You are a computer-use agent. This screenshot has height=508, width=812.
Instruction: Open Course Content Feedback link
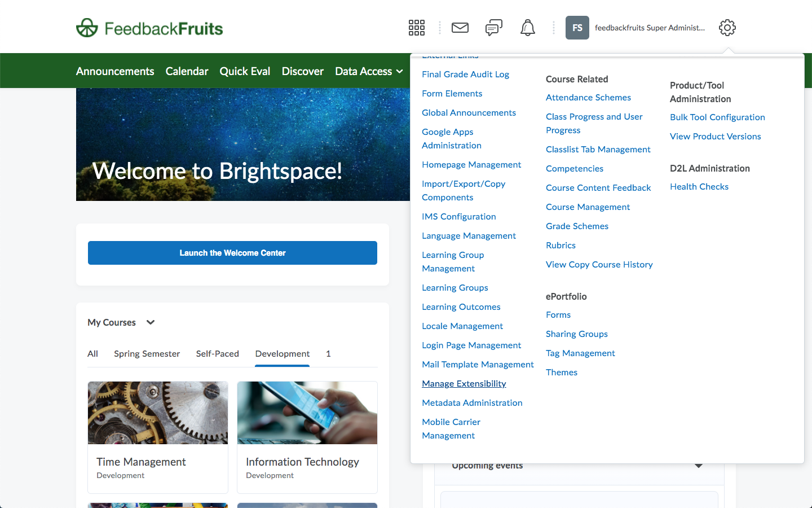coord(598,187)
